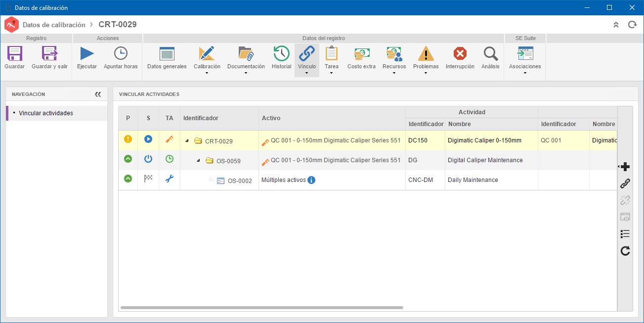
Task: Click the Datos de calibración breadcrumb
Action: coord(54,24)
